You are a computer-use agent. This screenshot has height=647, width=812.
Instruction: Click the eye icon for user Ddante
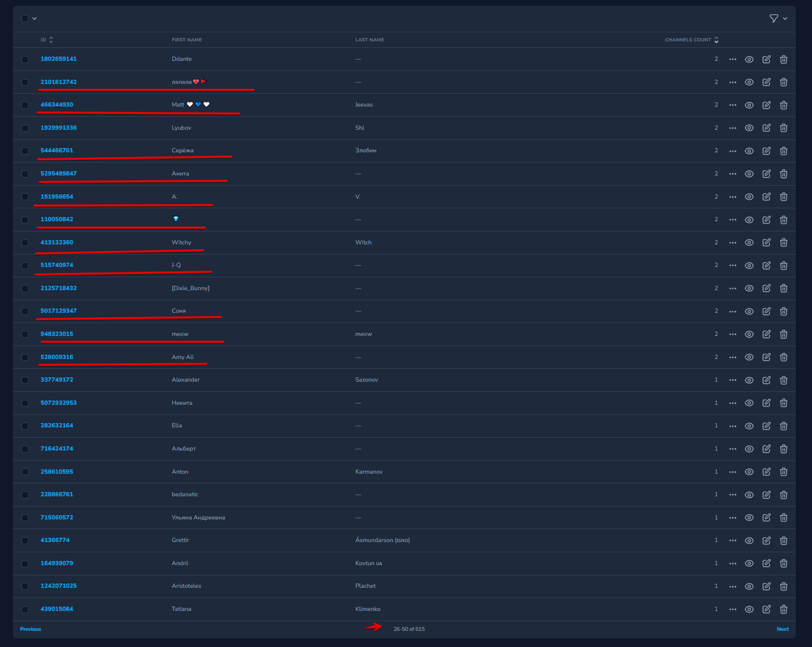(x=749, y=59)
